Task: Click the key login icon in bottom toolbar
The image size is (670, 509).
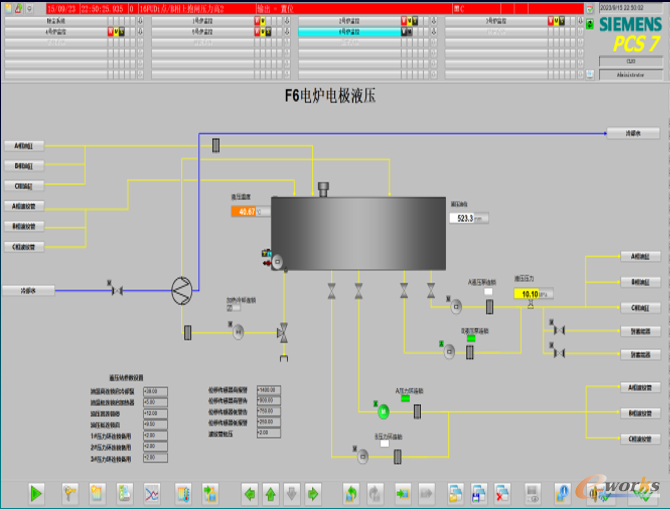Action: pyautogui.click(x=69, y=494)
